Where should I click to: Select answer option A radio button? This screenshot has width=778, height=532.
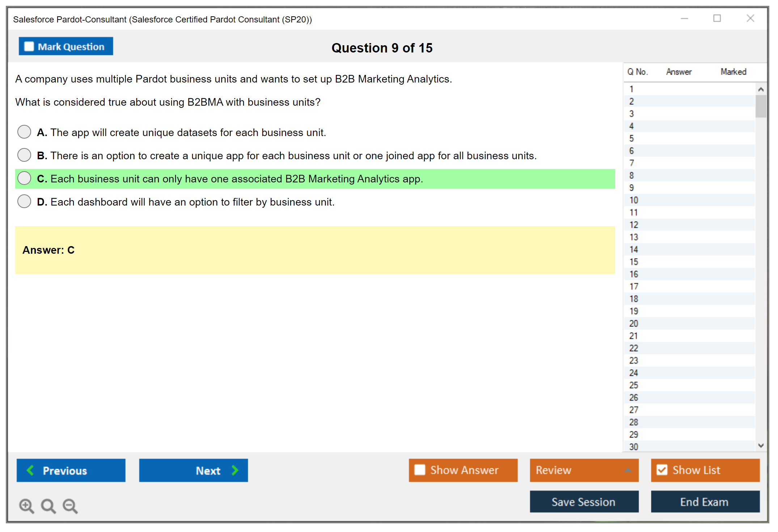[24, 132]
